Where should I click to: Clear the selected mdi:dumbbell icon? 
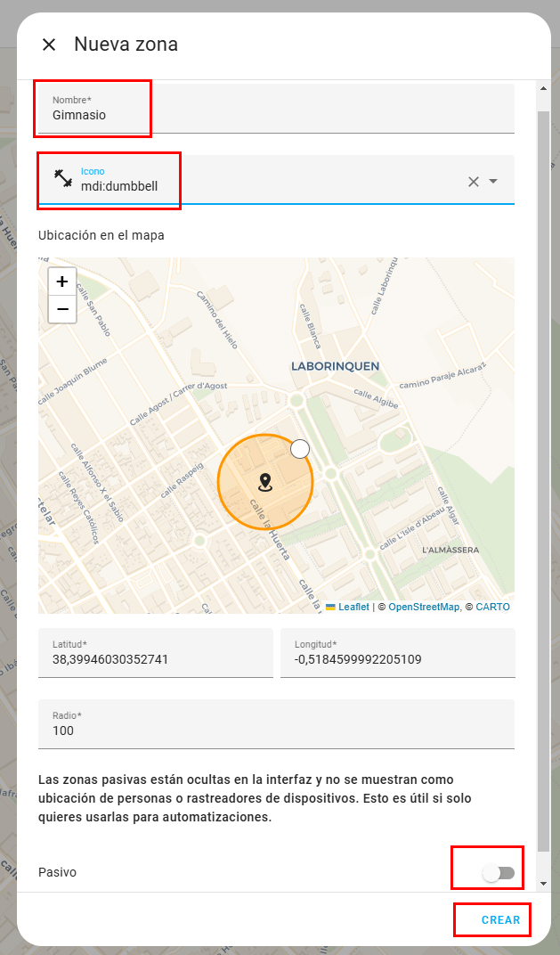click(x=474, y=182)
